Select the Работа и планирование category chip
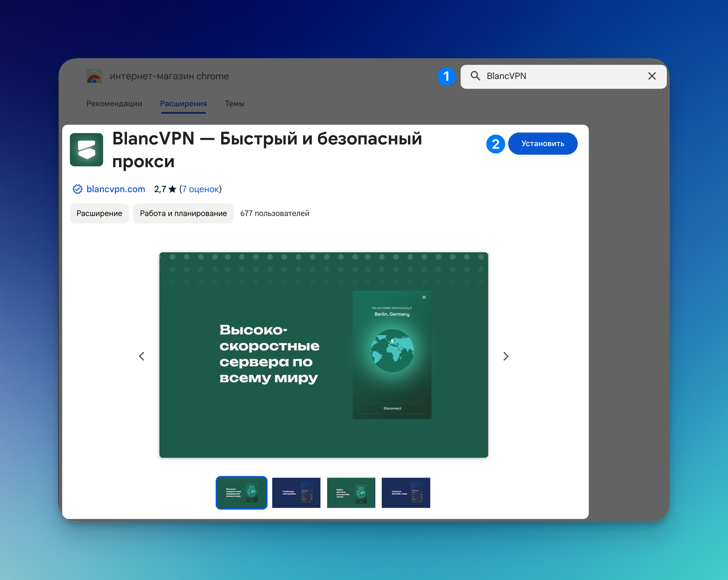Screen dimensions: 728x580 [x=183, y=213]
